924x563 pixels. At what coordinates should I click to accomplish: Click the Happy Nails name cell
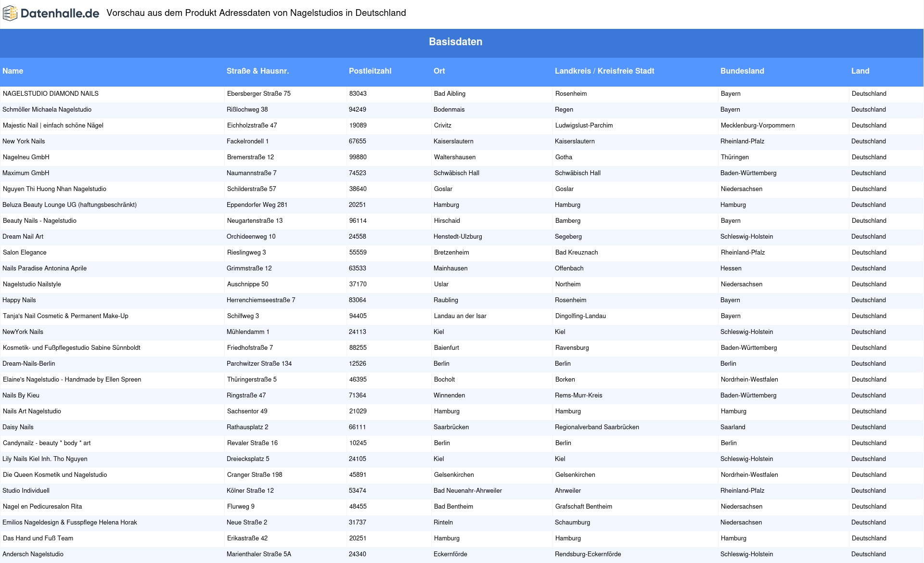(x=19, y=300)
